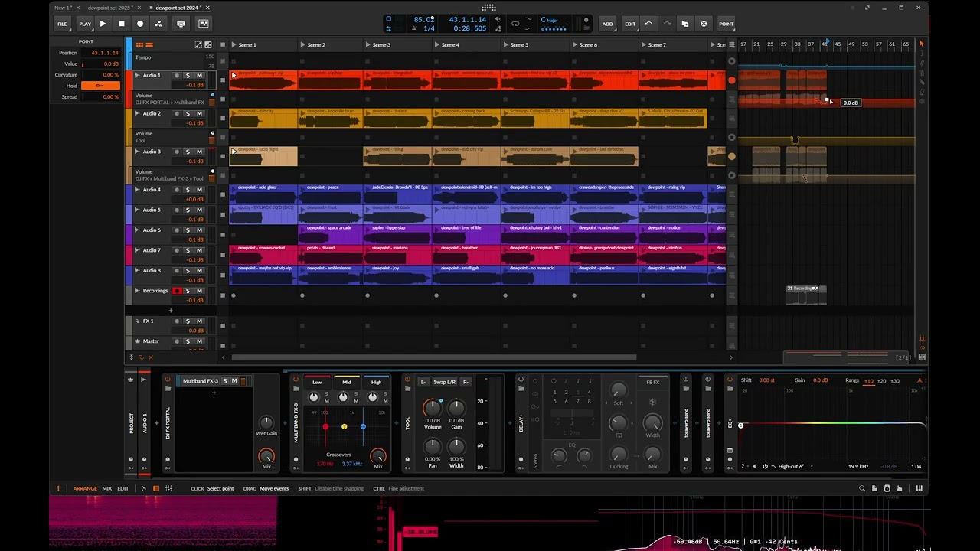Click the delete icon in the toolbar
The width and height of the screenshot is (980, 551).
coord(704,24)
